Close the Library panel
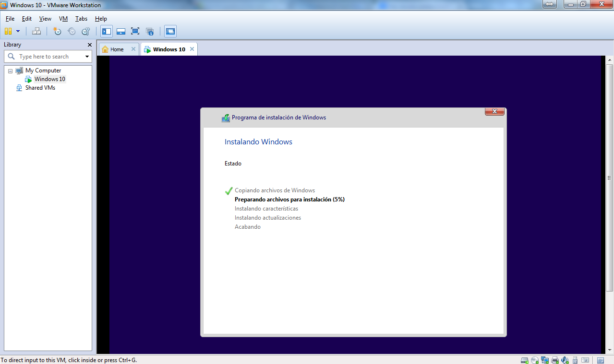The height and width of the screenshot is (364, 614). click(89, 45)
